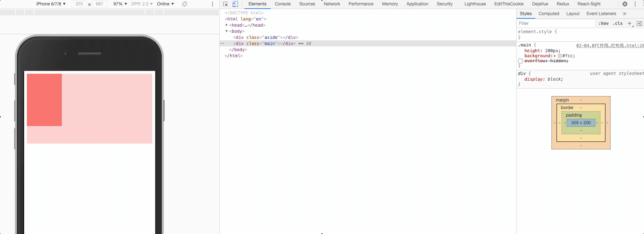This screenshot has height=234, width=644.
Task: Toggle the device toolbar icon
Action: (235, 4)
